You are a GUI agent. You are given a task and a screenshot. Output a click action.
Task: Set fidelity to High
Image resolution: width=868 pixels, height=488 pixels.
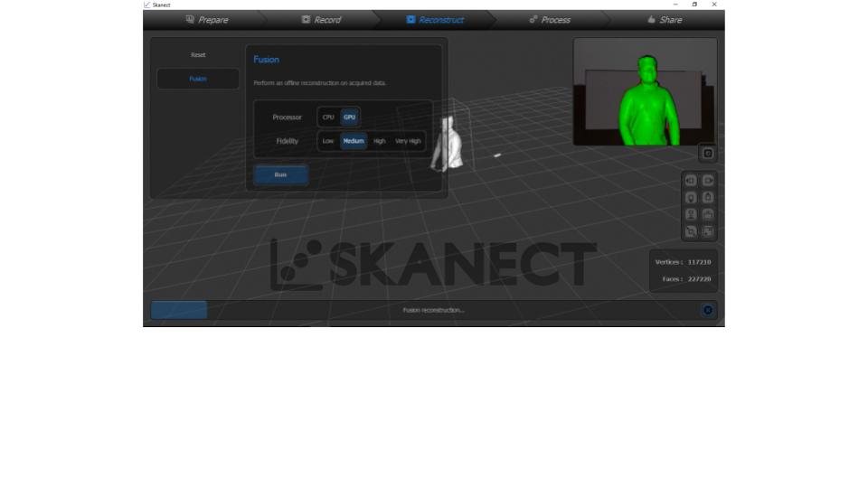[379, 141]
